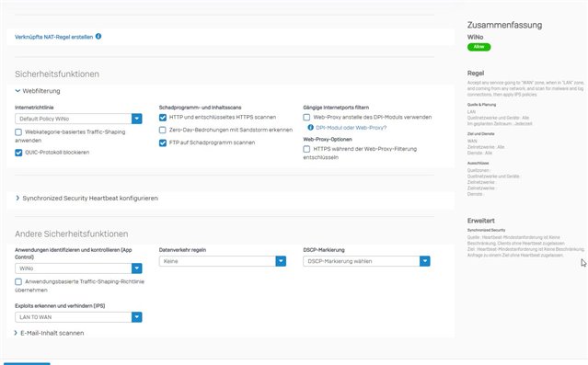Uncheck FTP auf Schadprogramm scannen
The image size is (588, 365).
(162, 143)
